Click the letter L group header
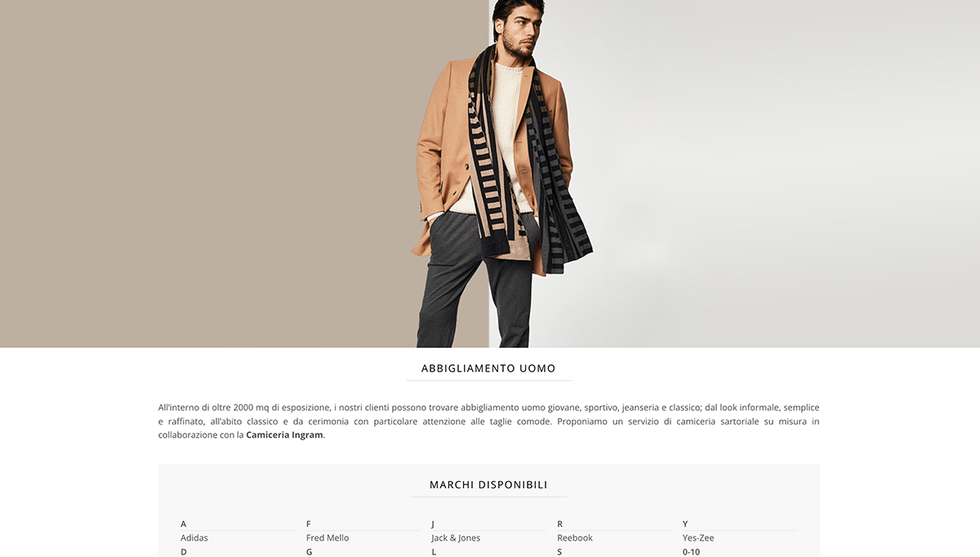The height and width of the screenshot is (557, 980). [x=434, y=552]
